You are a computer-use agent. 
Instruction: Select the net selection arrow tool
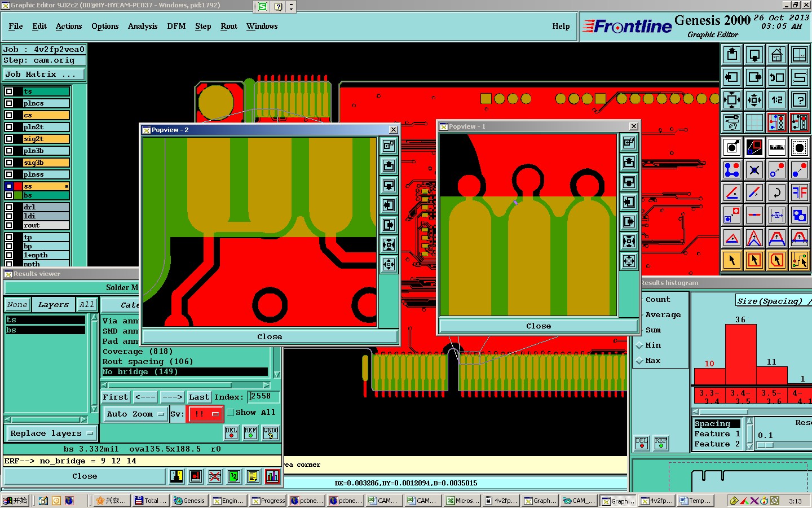[800, 260]
